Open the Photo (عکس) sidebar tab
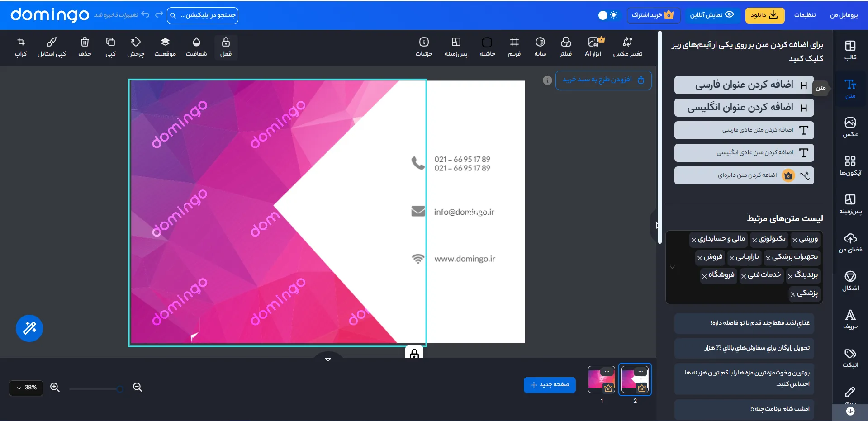The height and width of the screenshot is (421, 868). point(850,127)
